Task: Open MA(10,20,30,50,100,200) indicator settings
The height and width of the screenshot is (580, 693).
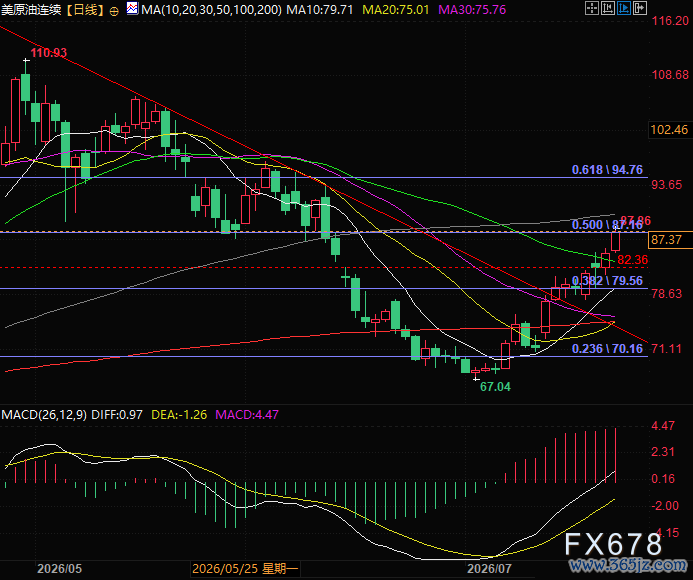Action: [x=211, y=10]
